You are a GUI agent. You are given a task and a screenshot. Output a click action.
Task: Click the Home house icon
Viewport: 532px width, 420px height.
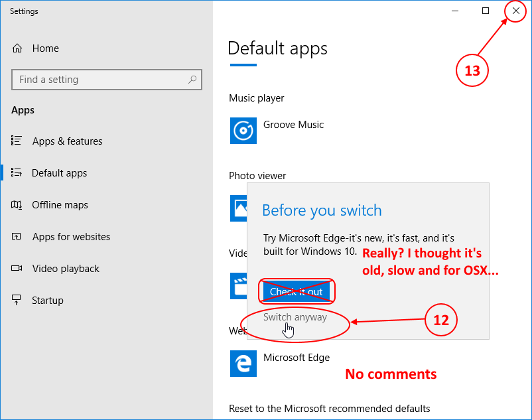pos(17,48)
